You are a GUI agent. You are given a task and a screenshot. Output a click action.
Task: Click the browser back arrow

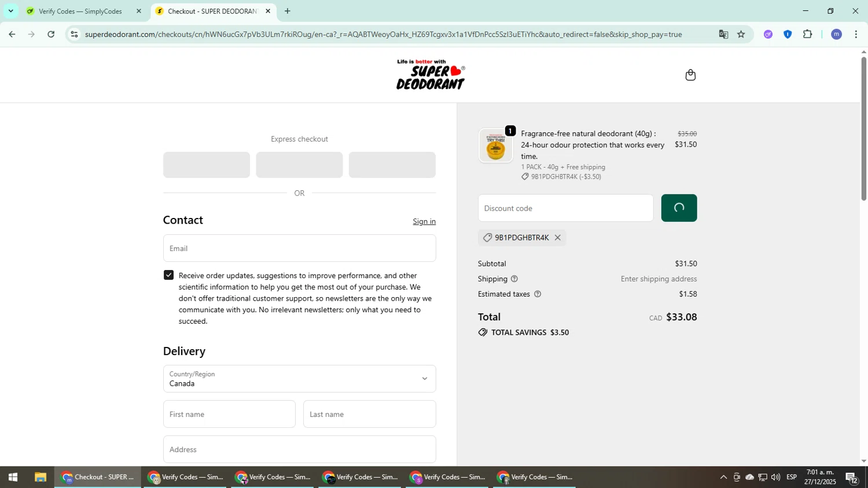tap(12, 34)
